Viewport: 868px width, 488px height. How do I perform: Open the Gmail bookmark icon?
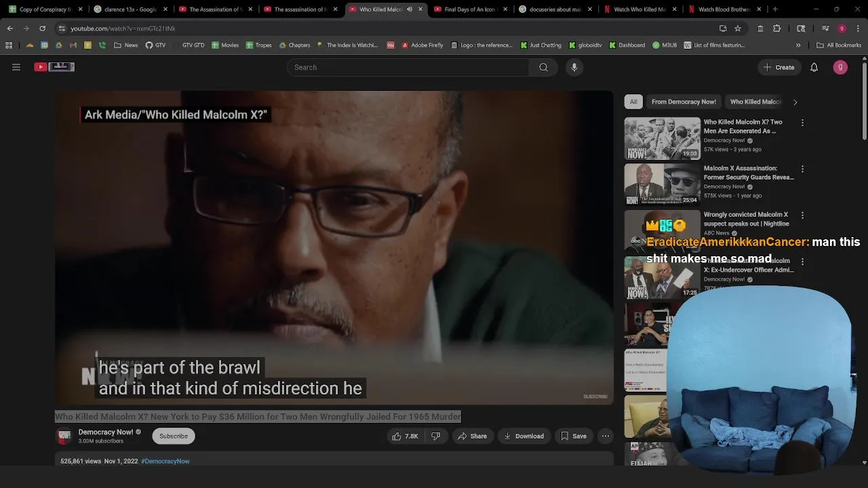point(73,45)
